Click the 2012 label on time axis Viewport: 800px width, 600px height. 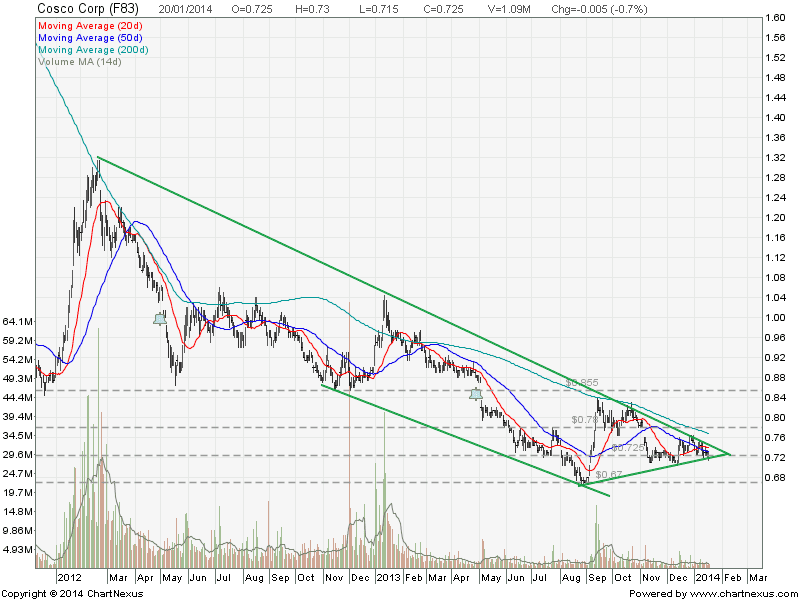(x=69, y=578)
